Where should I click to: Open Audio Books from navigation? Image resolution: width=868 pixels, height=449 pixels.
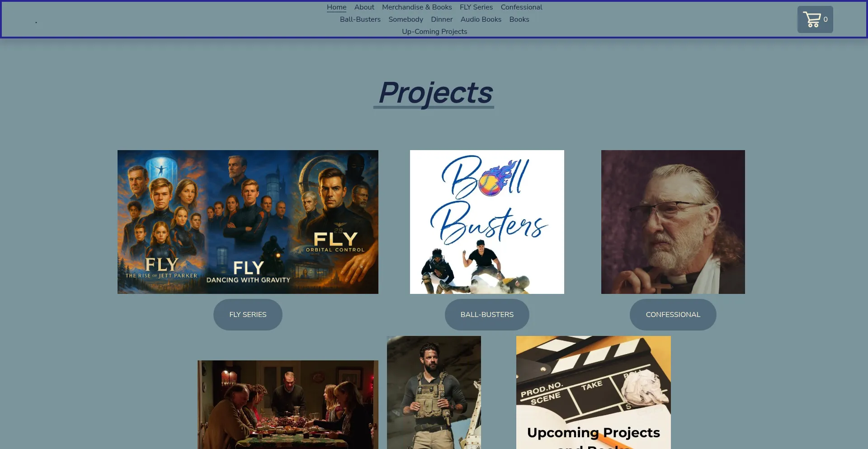pyautogui.click(x=481, y=19)
